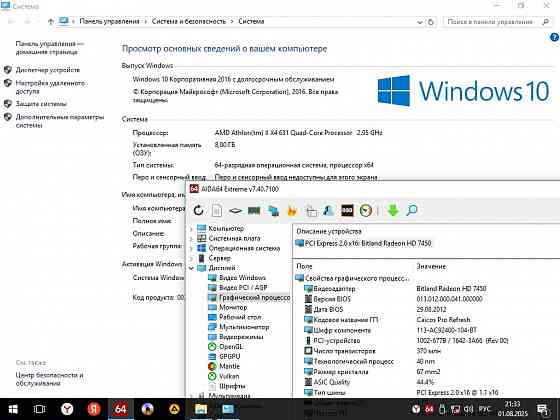Expand the Сервер tree node

(x=191, y=258)
